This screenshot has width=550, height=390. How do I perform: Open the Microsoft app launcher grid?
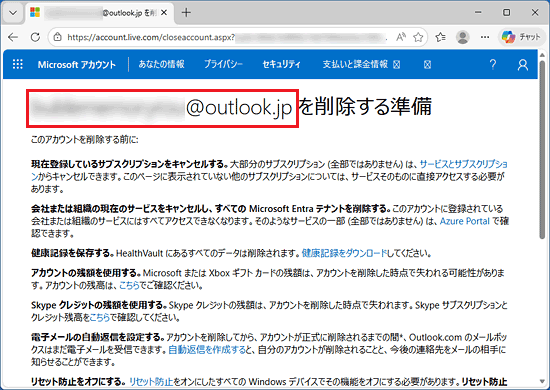(18, 64)
